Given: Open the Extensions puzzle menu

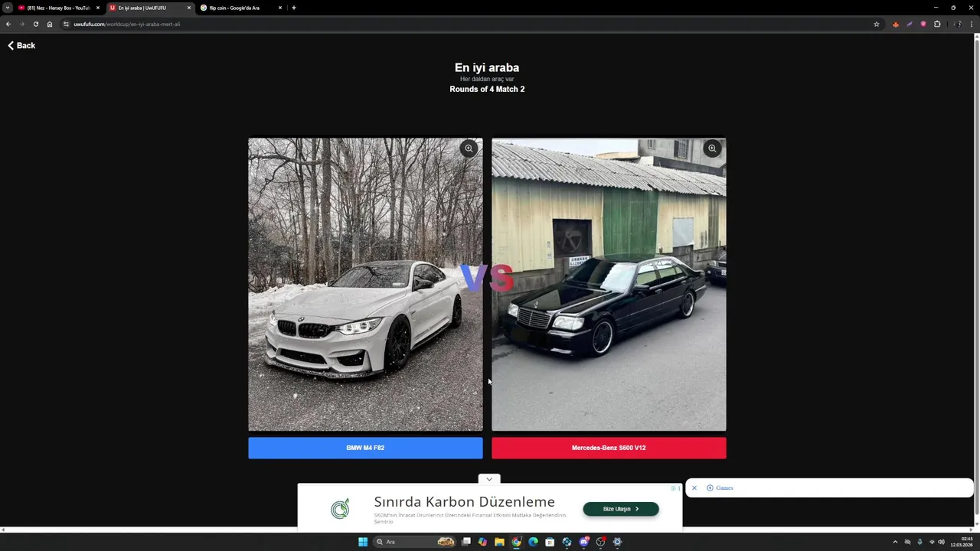Looking at the screenshot, I should (937, 24).
